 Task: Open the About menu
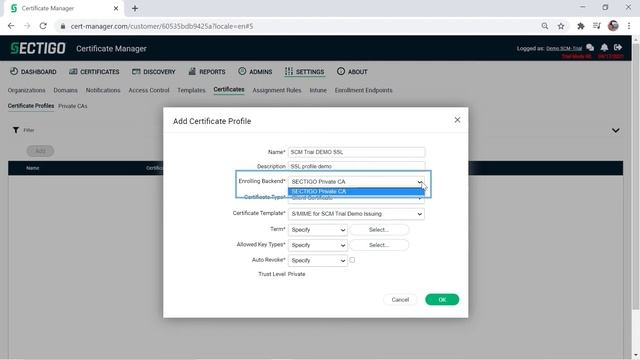coord(352,71)
